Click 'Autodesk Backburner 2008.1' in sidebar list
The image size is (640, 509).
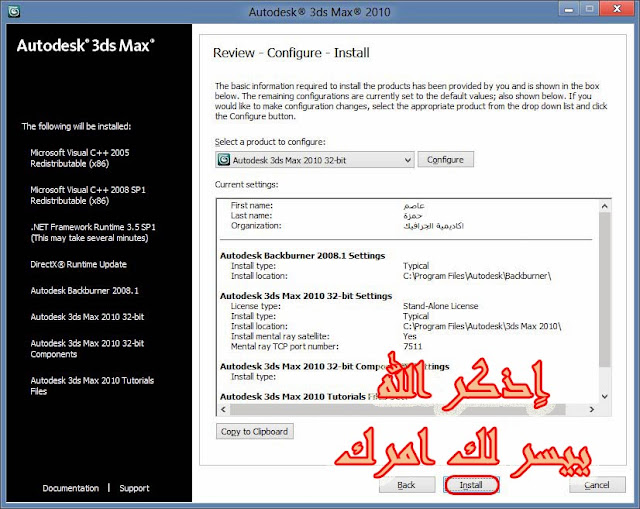[x=84, y=291]
